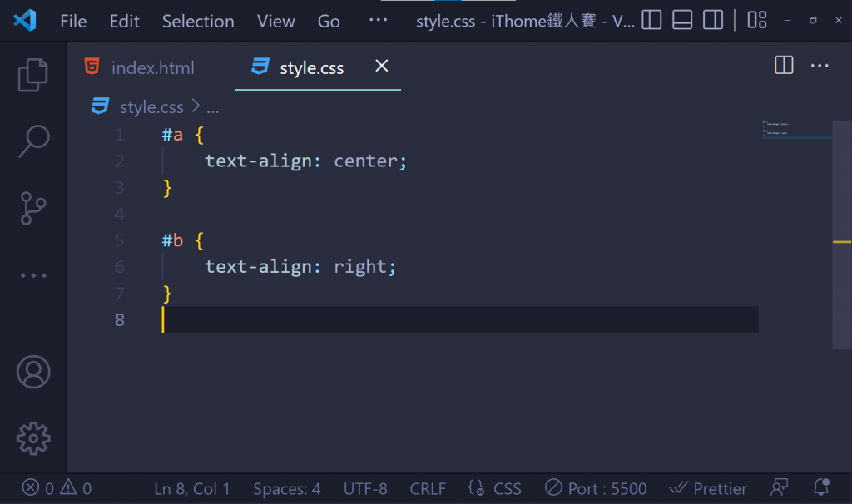Open the Selection menu
The height and width of the screenshot is (504, 852).
(x=198, y=22)
